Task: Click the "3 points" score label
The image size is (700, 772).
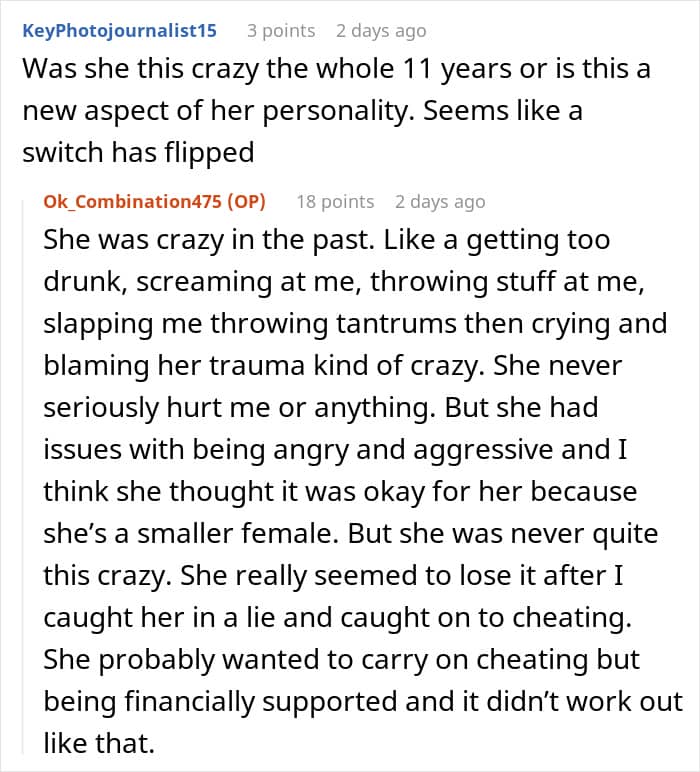Action: tap(281, 31)
